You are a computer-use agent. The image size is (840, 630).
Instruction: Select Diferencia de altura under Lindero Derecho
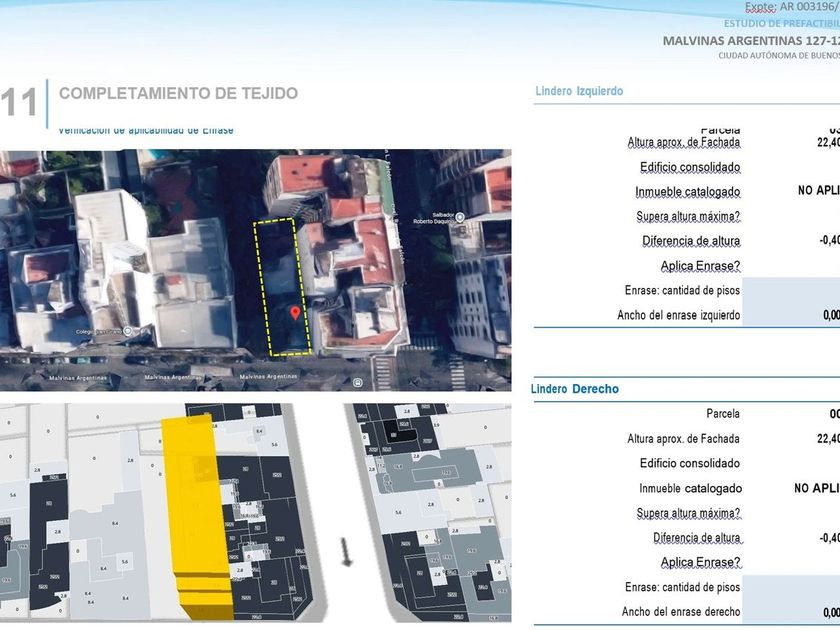(x=698, y=537)
